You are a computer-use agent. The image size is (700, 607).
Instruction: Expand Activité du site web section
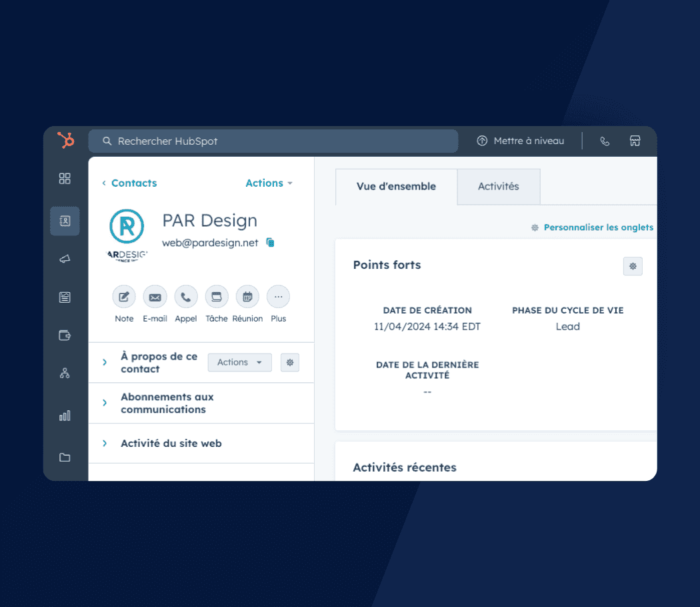[x=105, y=444]
